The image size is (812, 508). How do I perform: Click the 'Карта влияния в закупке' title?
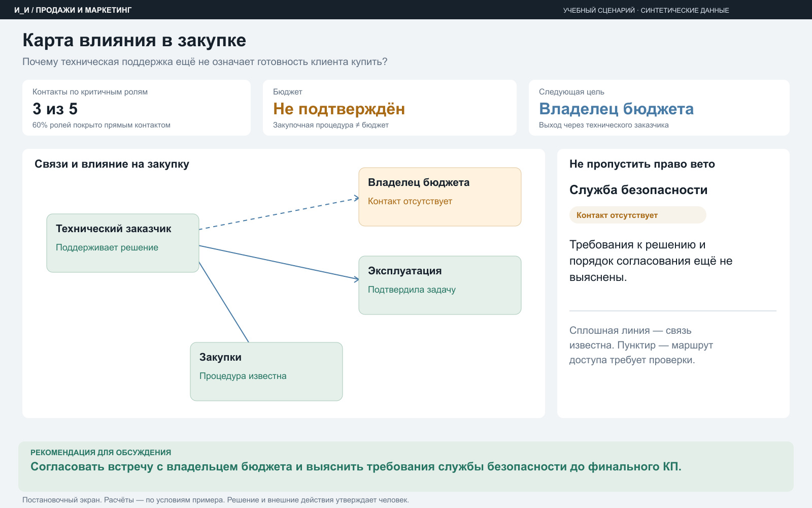(x=134, y=40)
